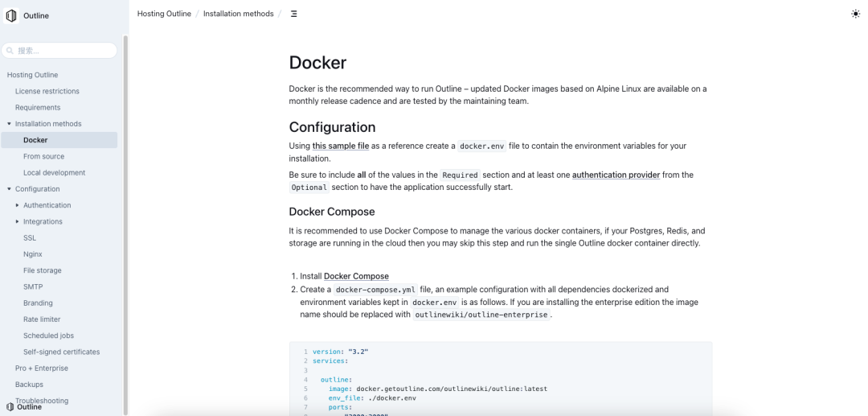
Task: Click Hosting Outline breadcrumb
Action: pyautogui.click(x=164, y=14)
